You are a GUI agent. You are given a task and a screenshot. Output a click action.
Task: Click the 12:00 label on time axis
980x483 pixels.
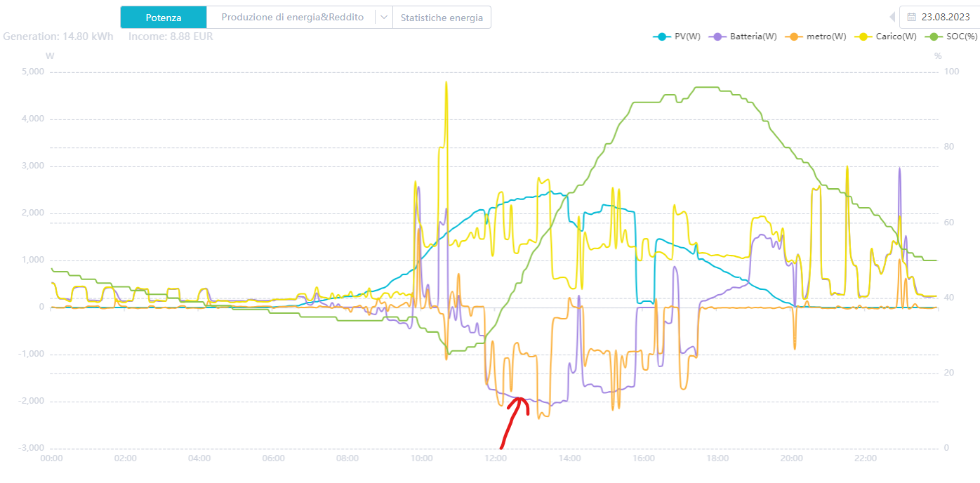click(496, 458)
